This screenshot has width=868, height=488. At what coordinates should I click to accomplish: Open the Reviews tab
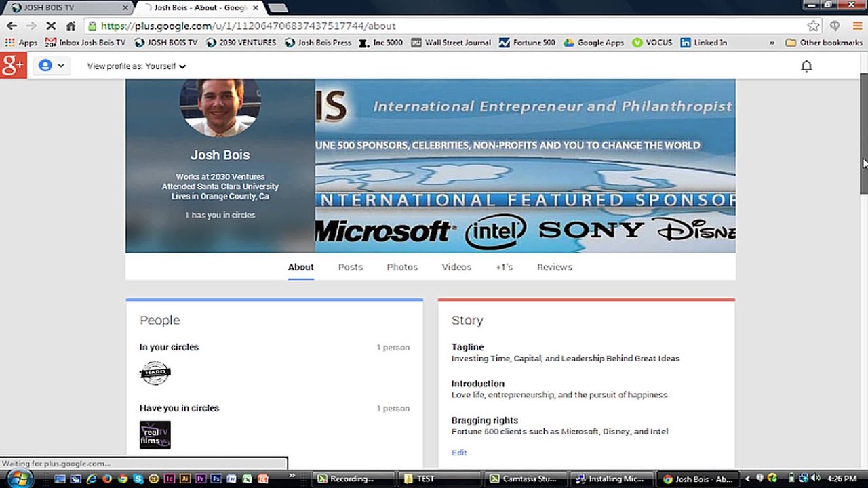click(x=555, y=267)
